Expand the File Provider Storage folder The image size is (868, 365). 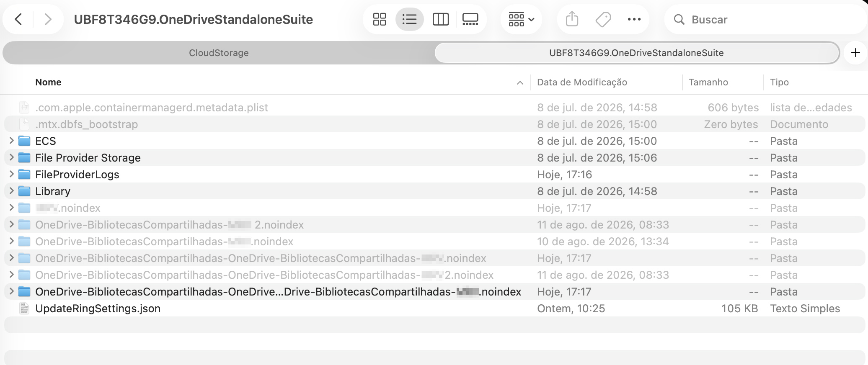[x=11, y=157]
